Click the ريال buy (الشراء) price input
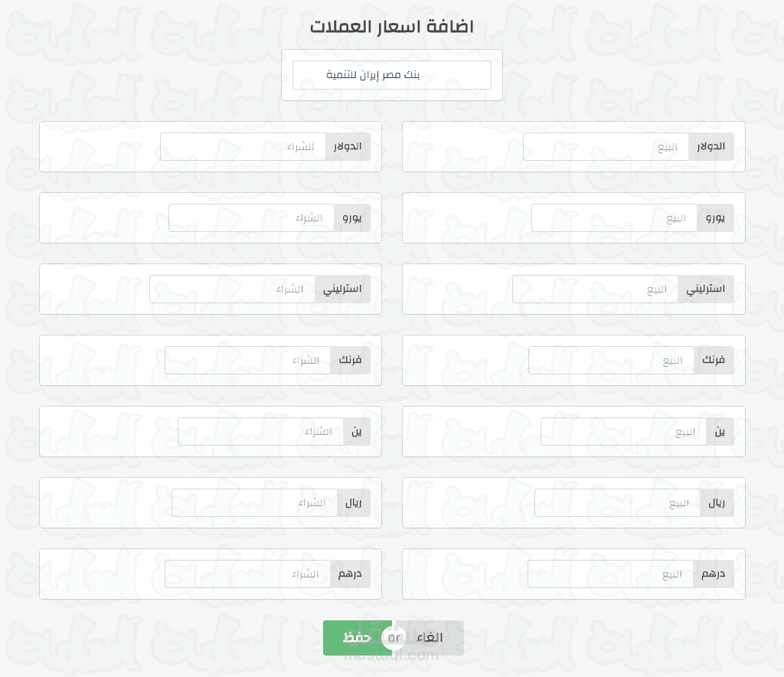The height and width of the screenshot is (677, 784). click(x=254, y=503)
